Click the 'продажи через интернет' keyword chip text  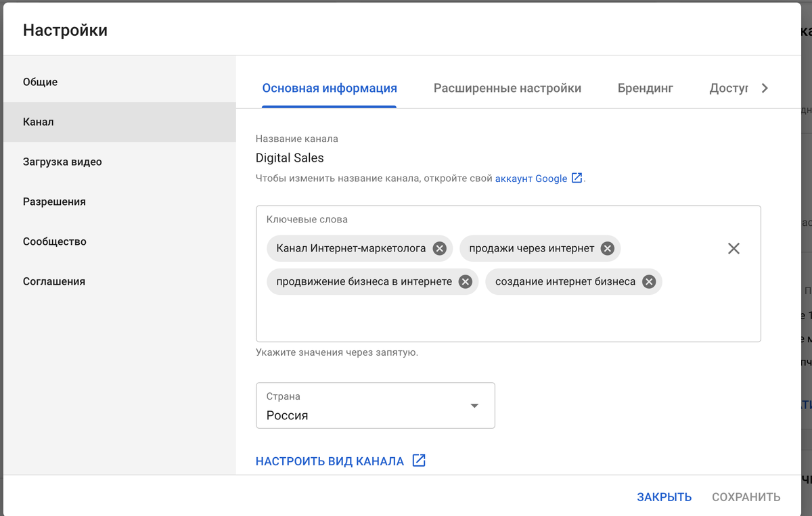tap(532, 248)
